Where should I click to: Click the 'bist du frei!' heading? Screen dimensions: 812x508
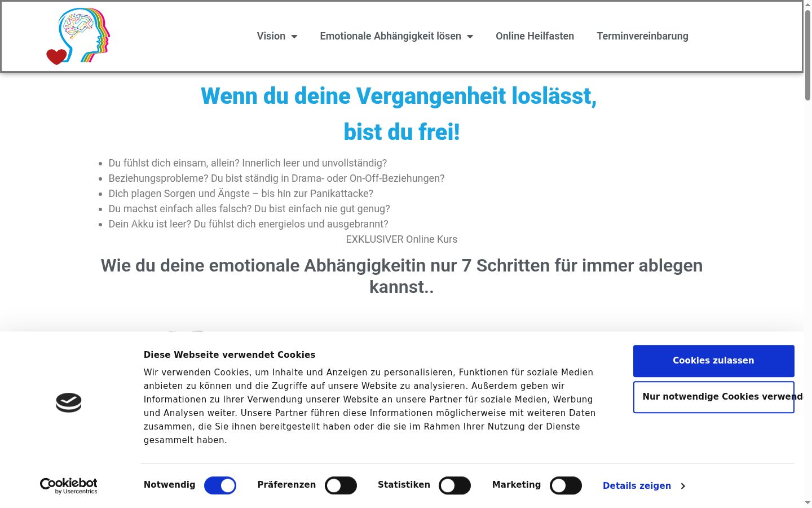click(x=401, y=132)
